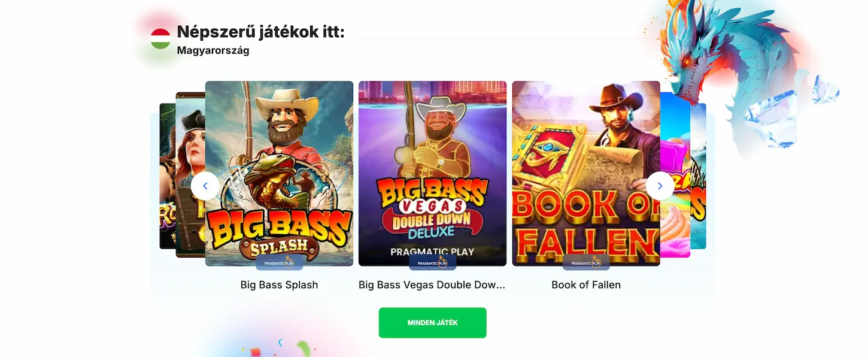Viewport: 868px width, 357px height.
Task: Click Pragmatic Play badge under Big Bass Vegas
Action: point(432,262)
